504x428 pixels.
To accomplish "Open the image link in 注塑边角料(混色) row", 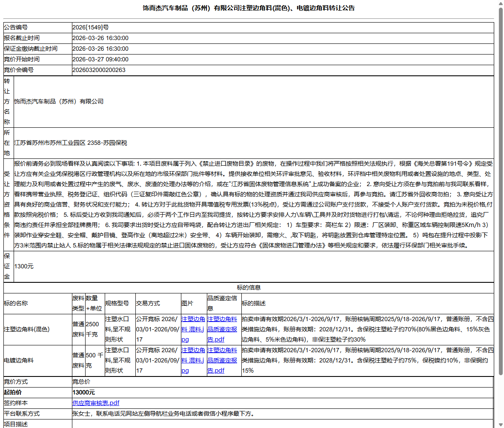I will pos(193,329).
